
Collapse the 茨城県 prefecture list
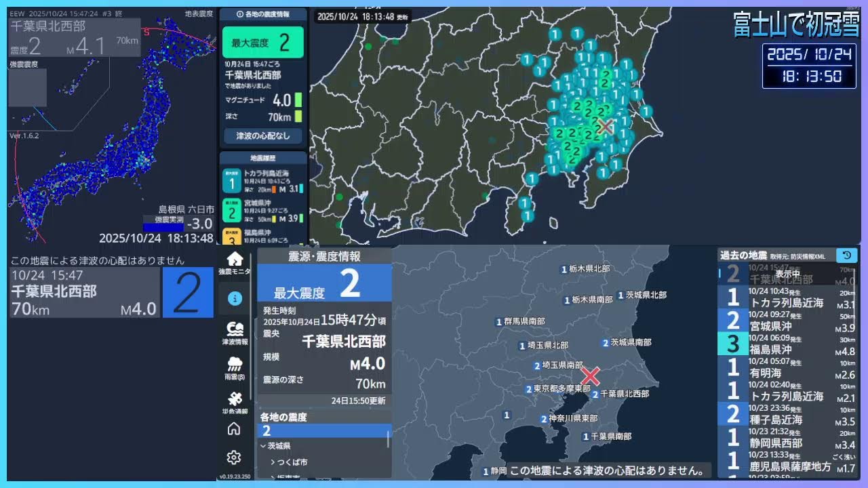point(262,446)
